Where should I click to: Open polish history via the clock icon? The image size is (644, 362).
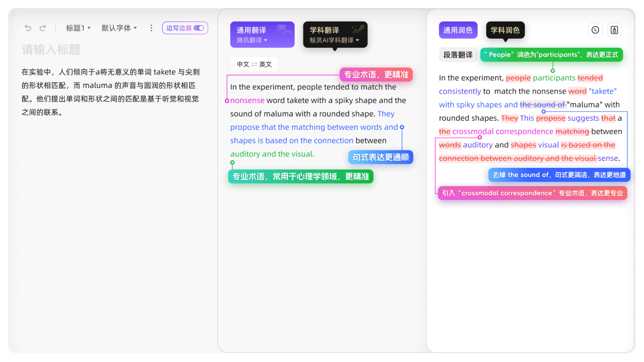(595, 30)
